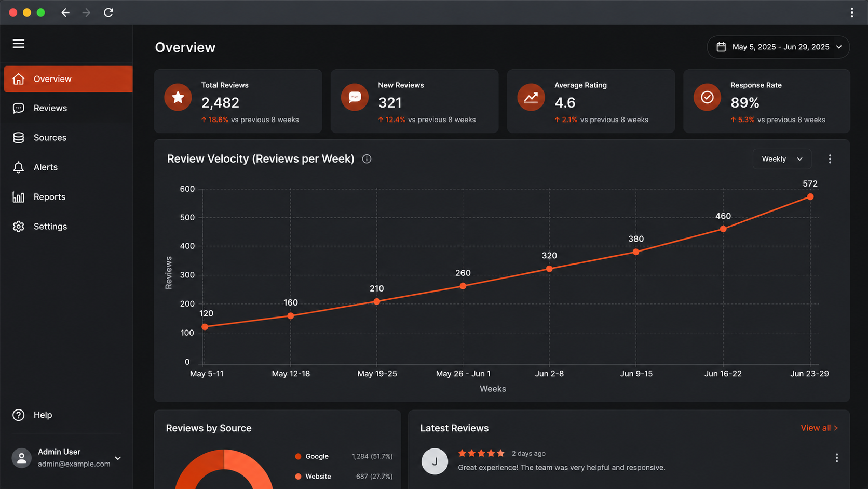Click the '18.6%' change value
The width and height of the screenshot is (868, 489).
coord(218,120)
